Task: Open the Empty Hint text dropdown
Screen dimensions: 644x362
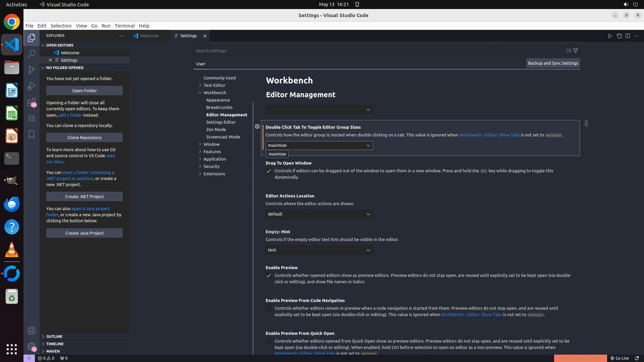Action: [319, 250]
